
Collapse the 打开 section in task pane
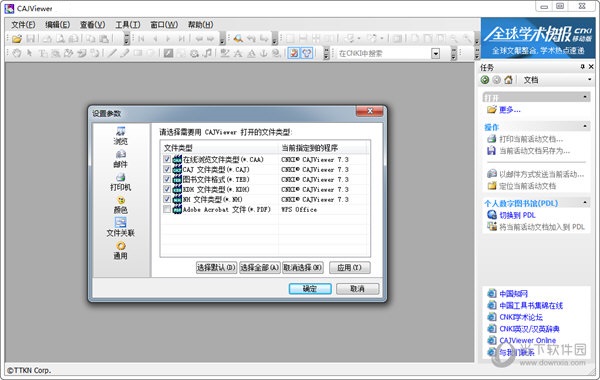point(585,97)
